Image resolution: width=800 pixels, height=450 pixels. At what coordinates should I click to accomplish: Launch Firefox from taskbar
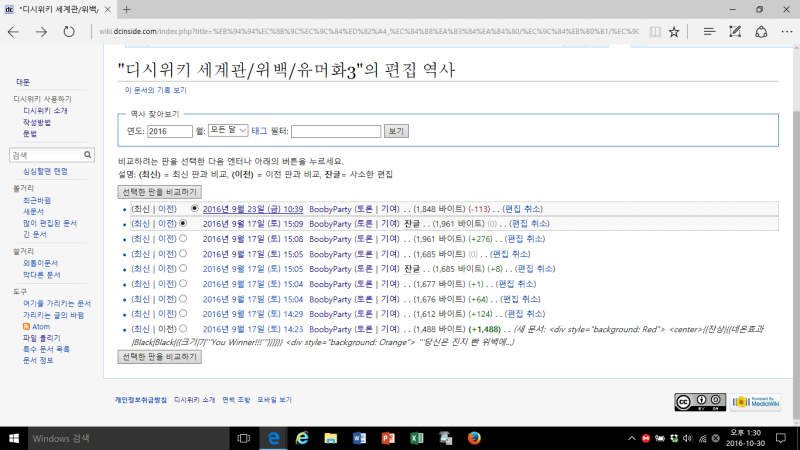(x=474, y=438)
